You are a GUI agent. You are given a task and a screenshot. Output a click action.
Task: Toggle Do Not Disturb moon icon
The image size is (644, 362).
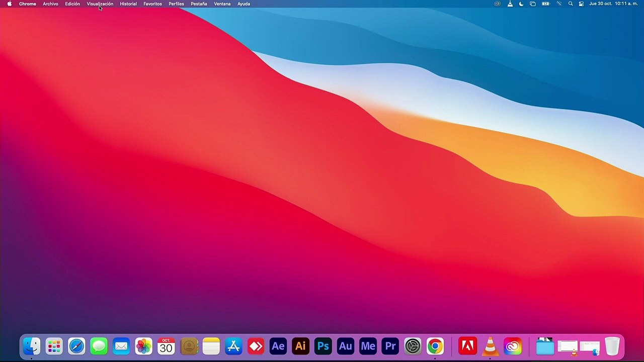pos(521,4)
